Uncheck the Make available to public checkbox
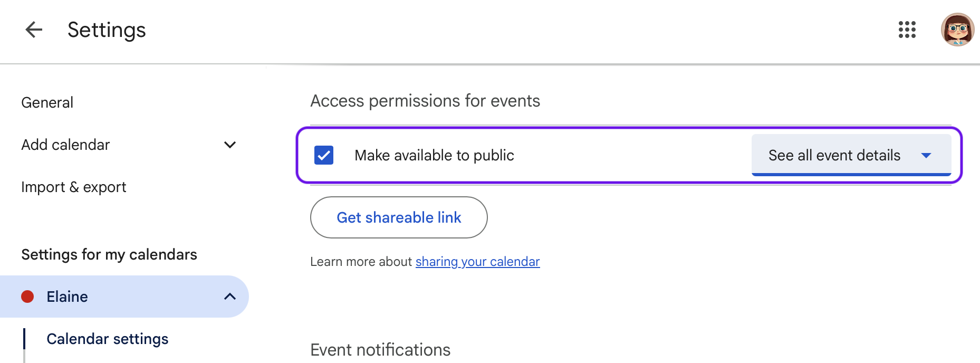The width and height of the screenshot is (980, 363). [x=324, y=155]
